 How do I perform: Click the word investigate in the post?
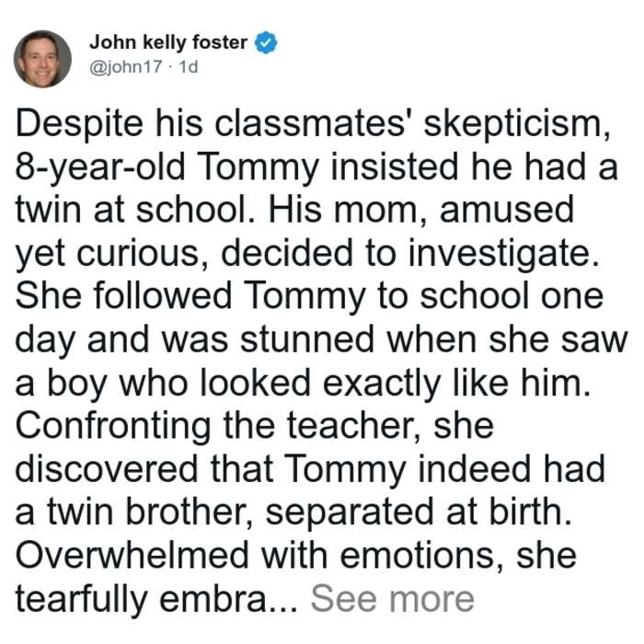502,253
